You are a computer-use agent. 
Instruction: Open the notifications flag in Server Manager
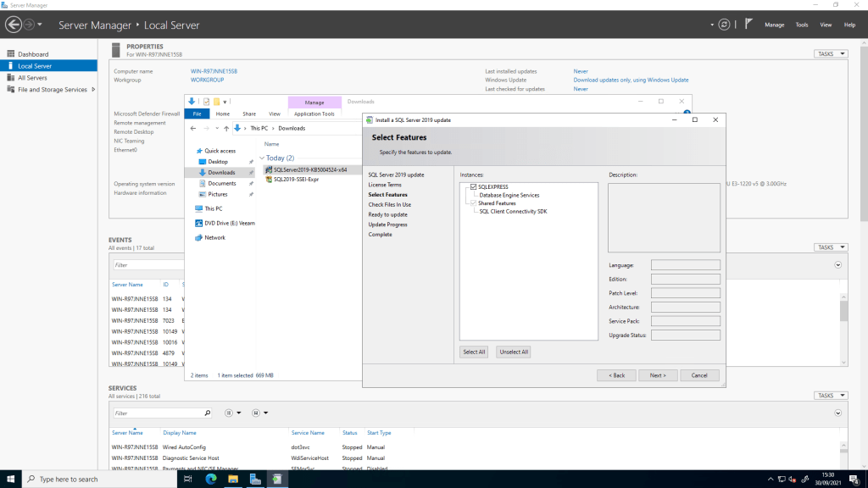(748, 25)
